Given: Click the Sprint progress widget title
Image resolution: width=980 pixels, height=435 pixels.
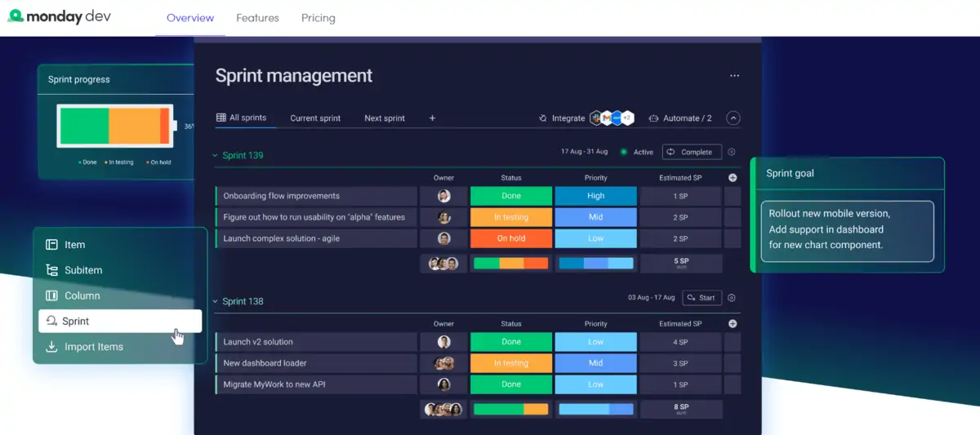Looking at the screenshot, I should coord(78,79).
